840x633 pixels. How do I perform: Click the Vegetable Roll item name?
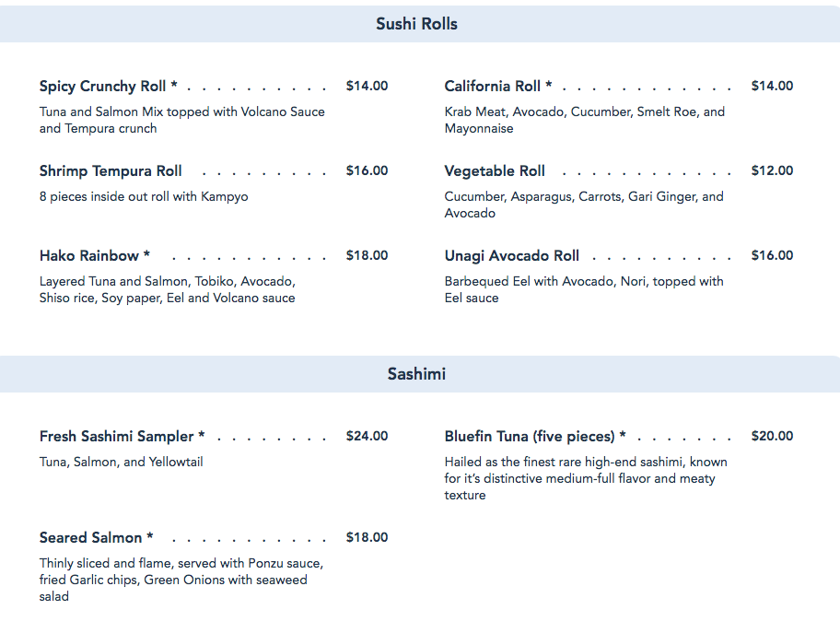(x=495, y=171)
